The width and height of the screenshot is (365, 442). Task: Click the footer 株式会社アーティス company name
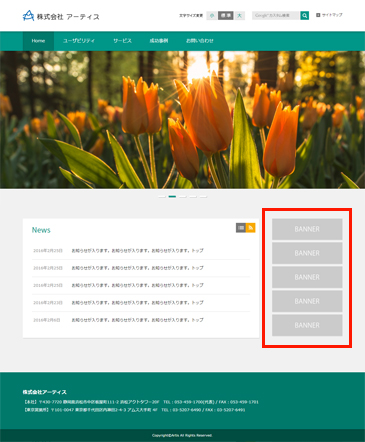[45, 392]
